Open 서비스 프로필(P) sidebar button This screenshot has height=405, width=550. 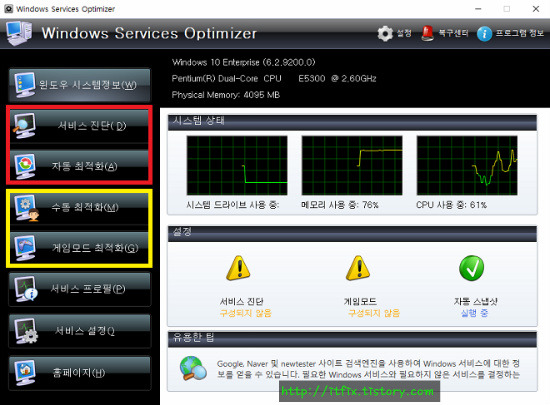80,289
